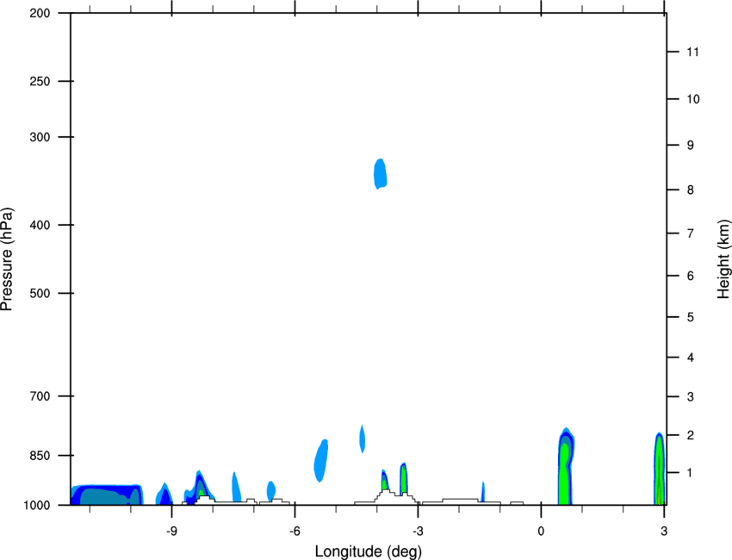Click the 2 km height label
732x560 pixels.
click(x=691, y=435)
